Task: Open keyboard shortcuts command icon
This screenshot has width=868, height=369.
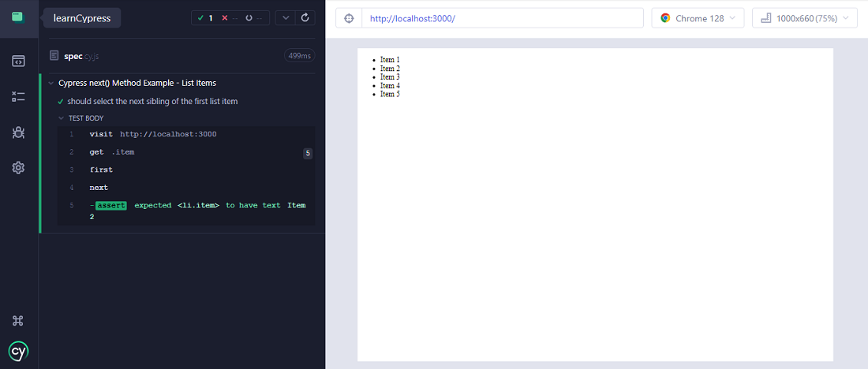Action: click(x=17, y=320)
